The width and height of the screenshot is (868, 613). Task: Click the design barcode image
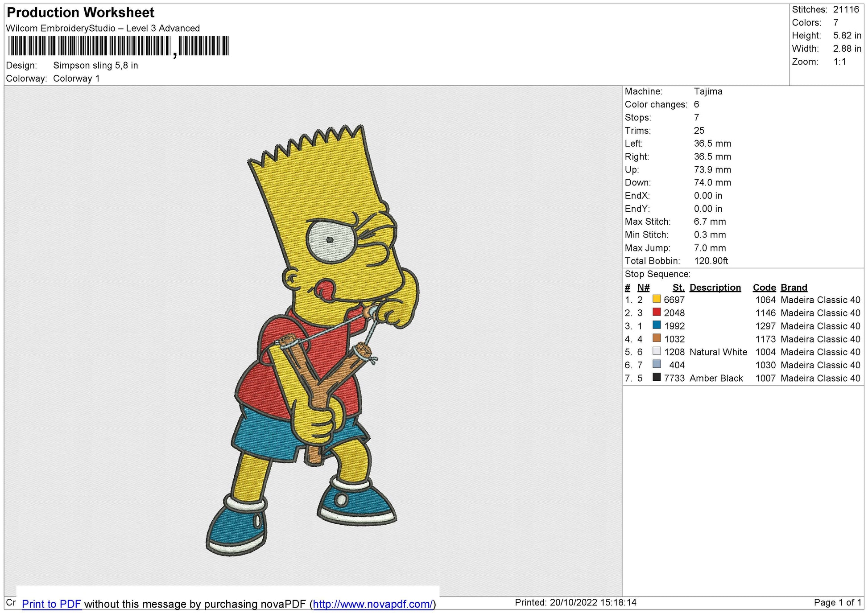click(118, 46)
